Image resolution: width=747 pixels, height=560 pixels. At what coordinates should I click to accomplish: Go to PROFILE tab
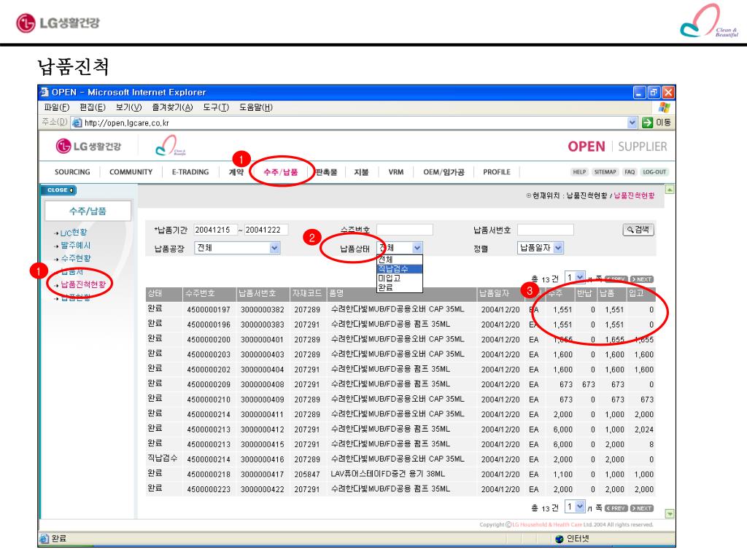[496, 172]
